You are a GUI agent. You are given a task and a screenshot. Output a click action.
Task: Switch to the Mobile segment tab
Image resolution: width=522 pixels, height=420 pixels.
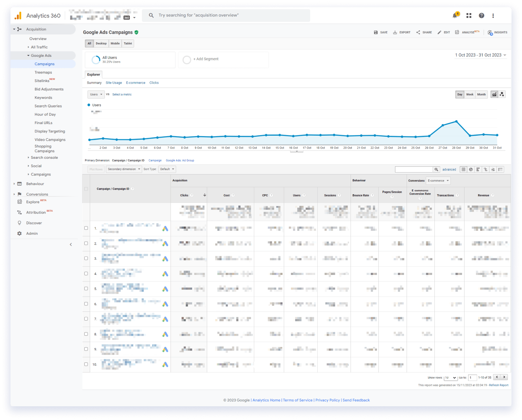click(115, 43)
